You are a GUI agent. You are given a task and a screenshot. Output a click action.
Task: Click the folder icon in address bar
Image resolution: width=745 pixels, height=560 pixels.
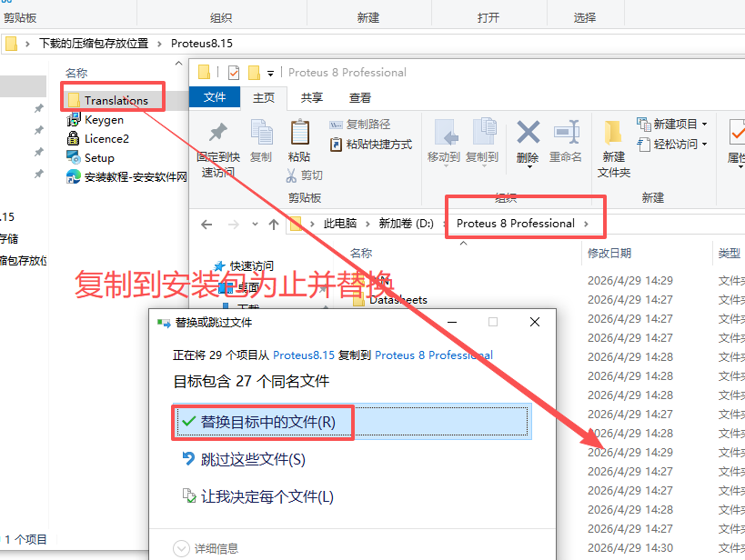click(x=296, y=224)
